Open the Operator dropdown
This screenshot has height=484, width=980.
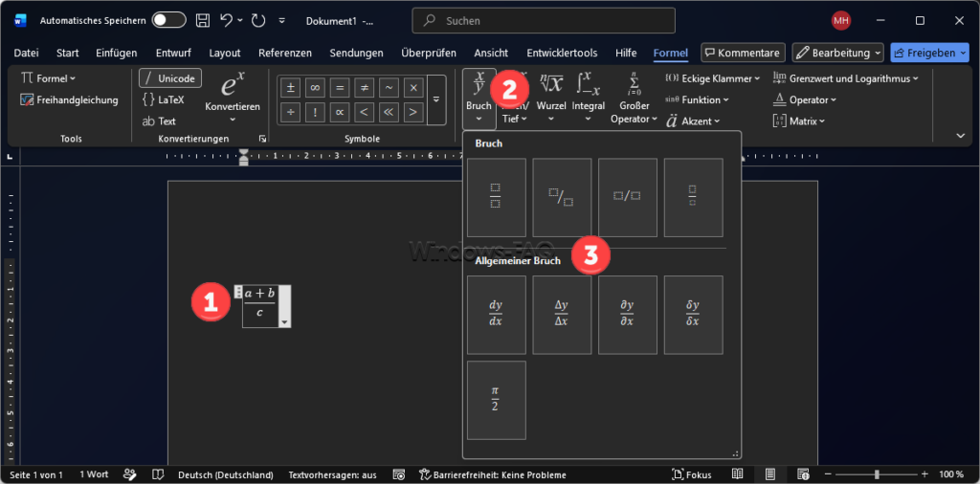coord(805,99)
